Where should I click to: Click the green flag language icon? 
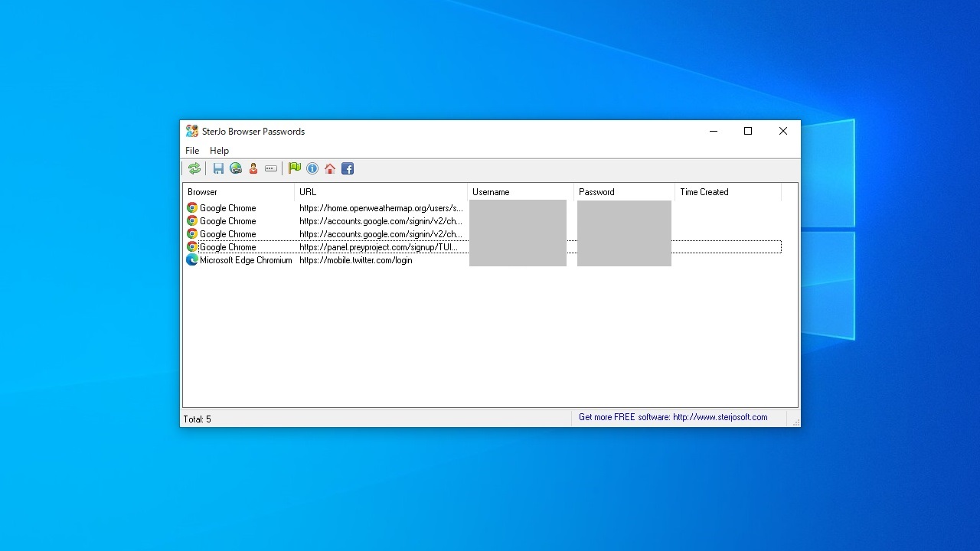295,168
